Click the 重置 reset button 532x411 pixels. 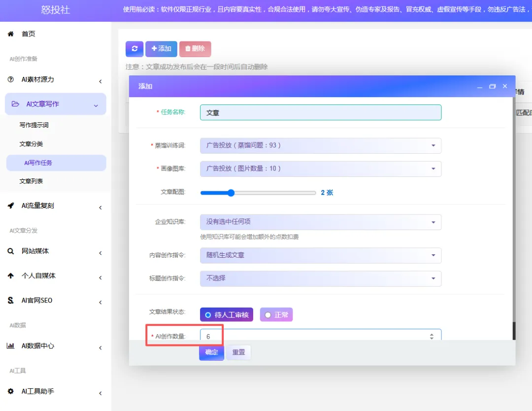click(238, 352)
